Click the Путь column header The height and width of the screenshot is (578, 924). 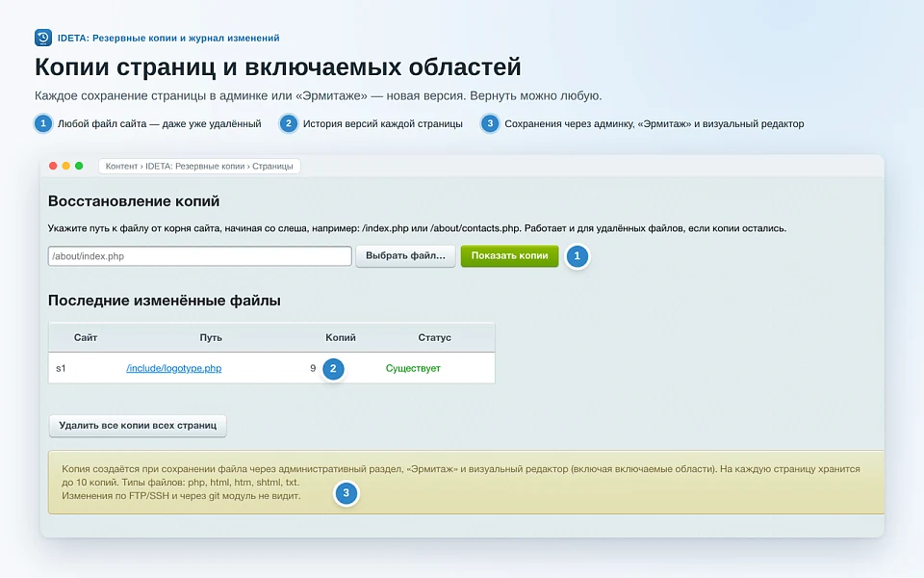point(211,337)
